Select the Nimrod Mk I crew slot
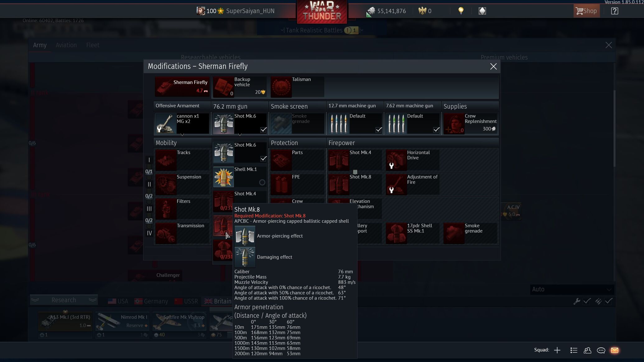644x362 pixels. [122, 325]
